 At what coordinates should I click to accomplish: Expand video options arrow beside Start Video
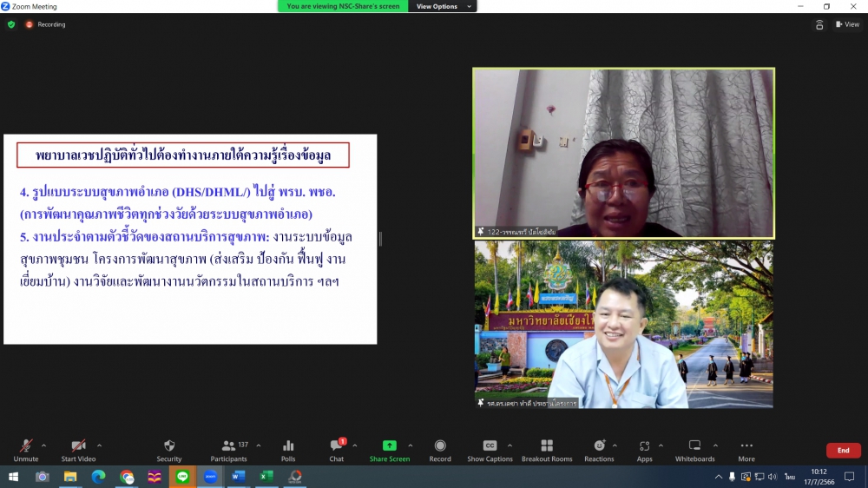[x=99, y=445]
